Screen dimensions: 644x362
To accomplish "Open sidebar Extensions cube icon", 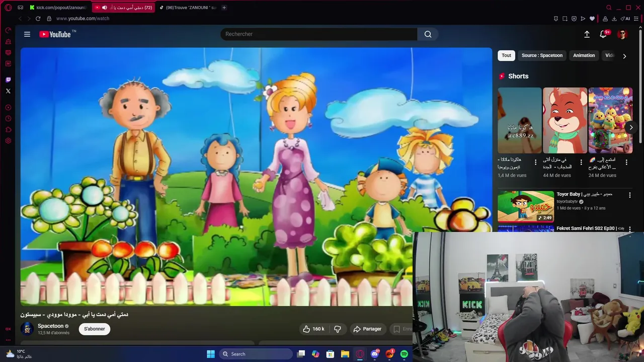I will point(8,130).
